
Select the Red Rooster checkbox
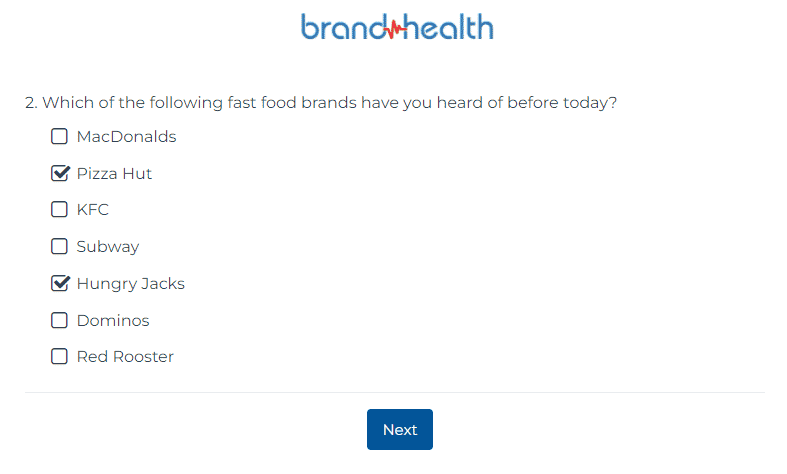59,357
